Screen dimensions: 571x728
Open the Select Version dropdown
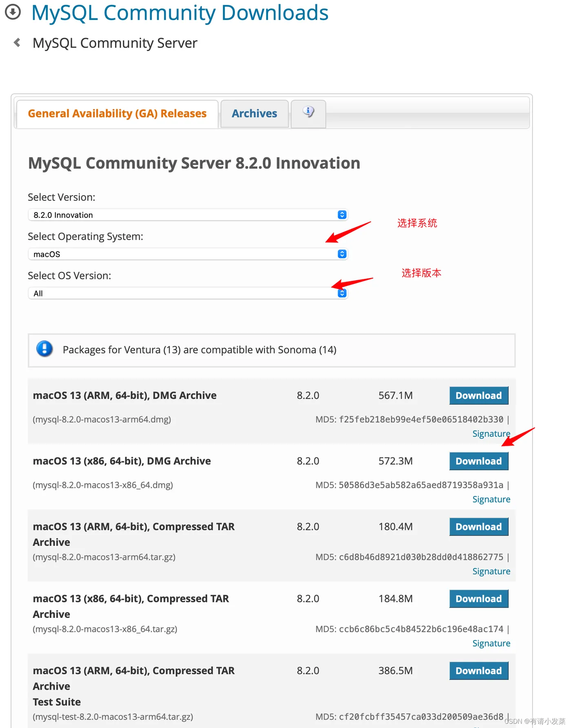188,215
